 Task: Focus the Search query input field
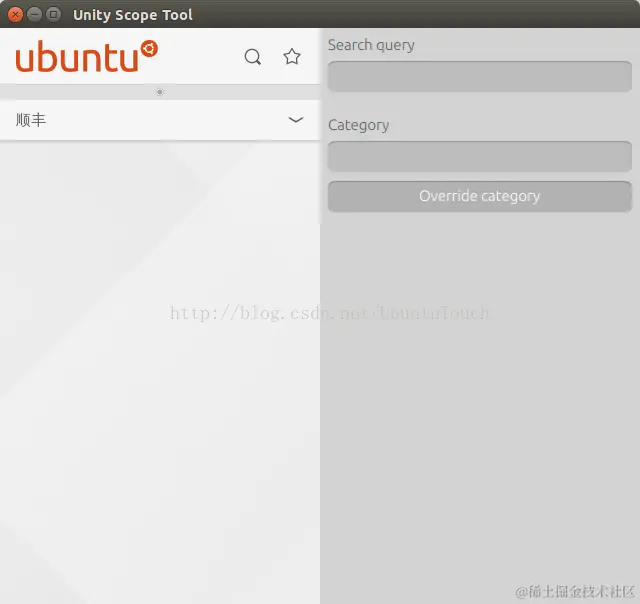(x=480, y=76)
